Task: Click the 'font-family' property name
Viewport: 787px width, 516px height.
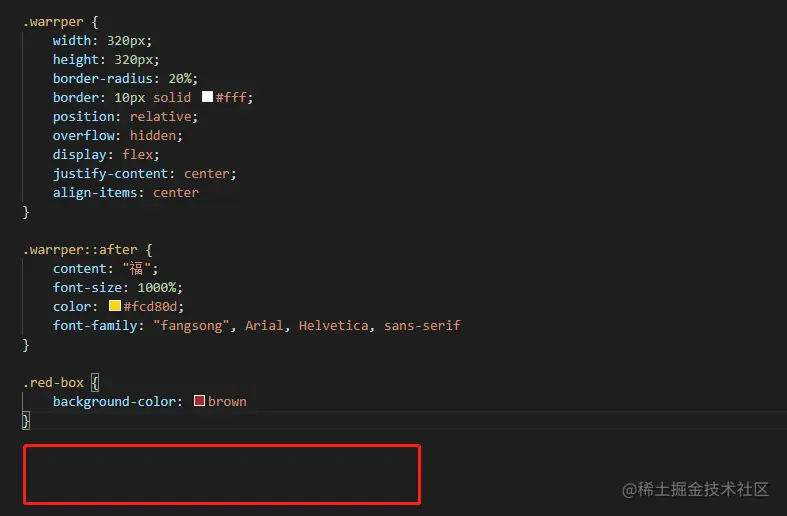Action: tap(95, 326)
